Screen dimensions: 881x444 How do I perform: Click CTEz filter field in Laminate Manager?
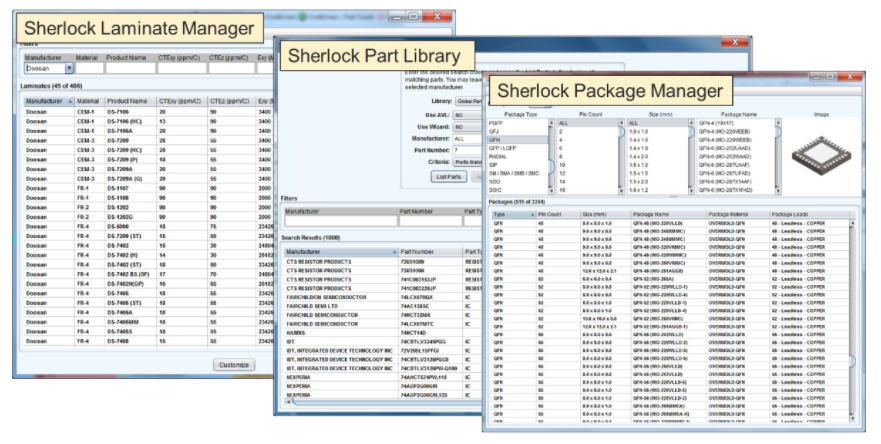pos(231,68)
